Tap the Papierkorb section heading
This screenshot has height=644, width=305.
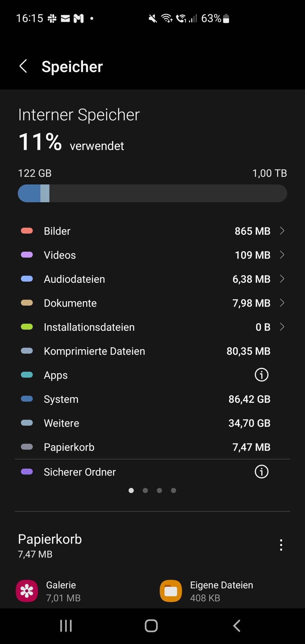pos(50,539)
